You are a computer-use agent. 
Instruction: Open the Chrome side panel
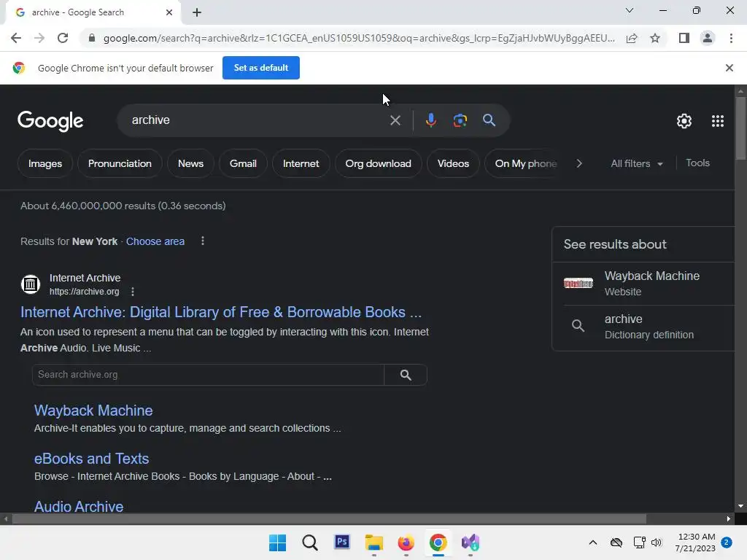click(x=684, y=38)
